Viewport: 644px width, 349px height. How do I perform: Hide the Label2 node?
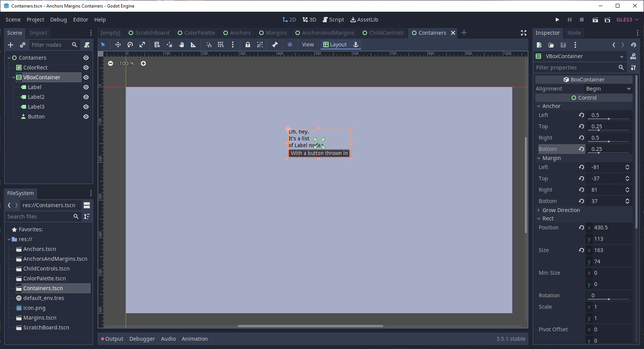point(86,97)
